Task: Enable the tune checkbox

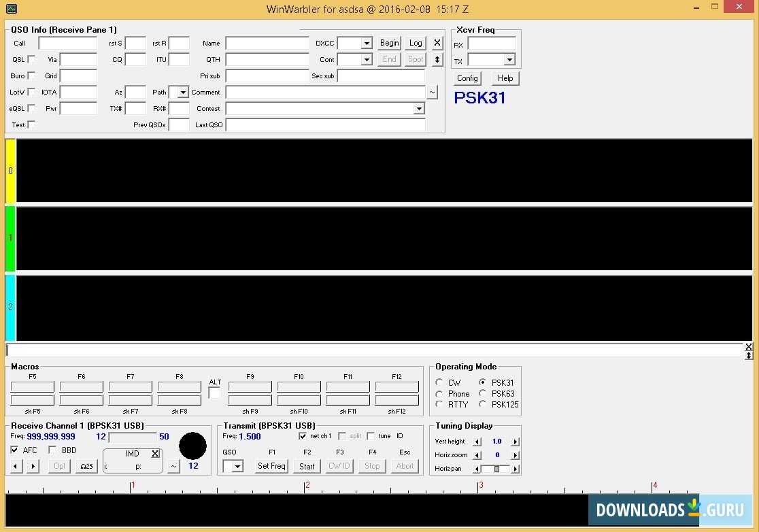Action: click(371, 436)
